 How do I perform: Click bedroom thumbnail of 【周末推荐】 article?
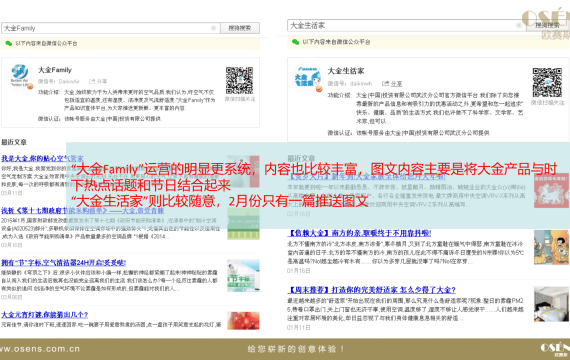(x=551, y=304)
